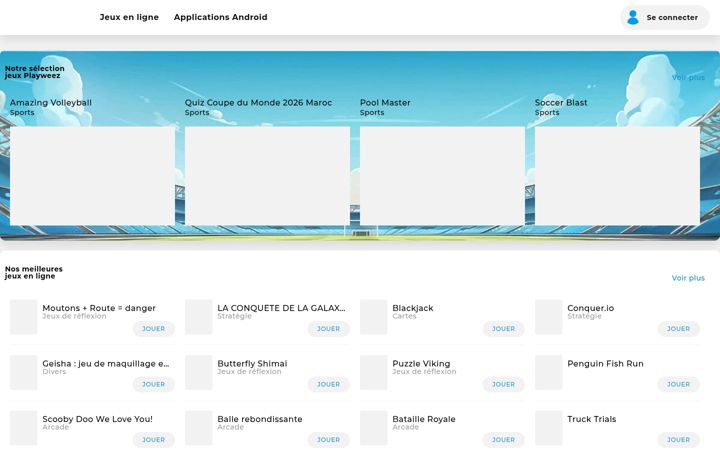Select the Penguin Fish Run game icon
The width and height of the screenshot is (720, 450).
[548, 372]
